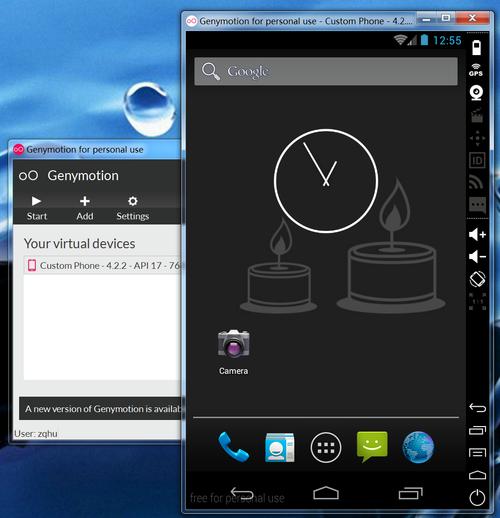Screen dimensions: 500x518
Task: Click the Android status bar battery icon
Action: point(424,40)
